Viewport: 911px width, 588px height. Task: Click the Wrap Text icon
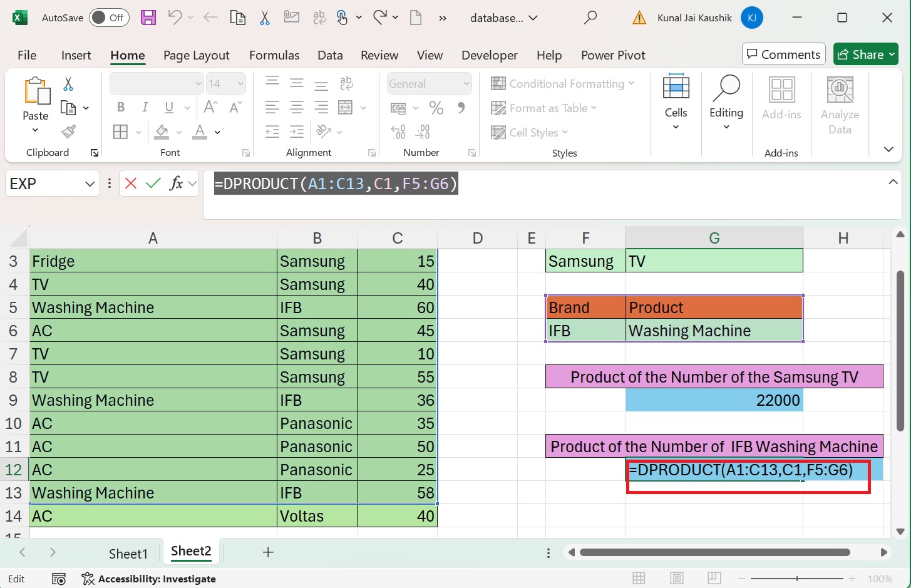click(x=347, y=83)
